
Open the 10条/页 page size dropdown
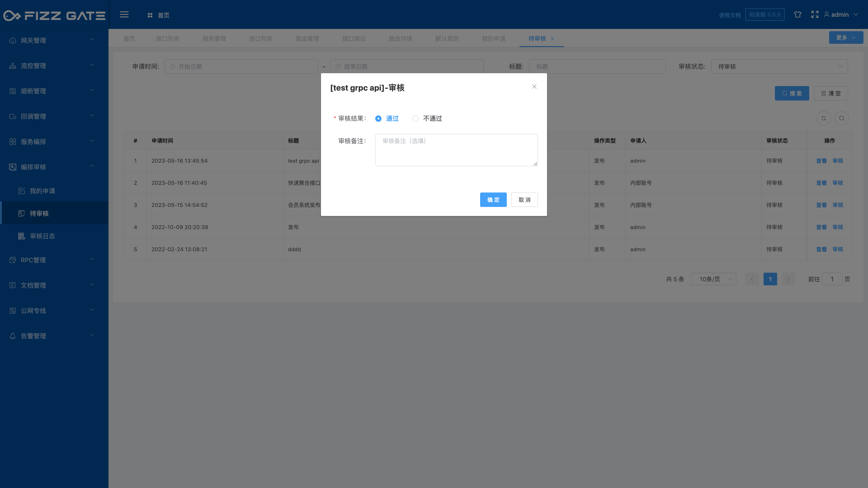(714, 279)
